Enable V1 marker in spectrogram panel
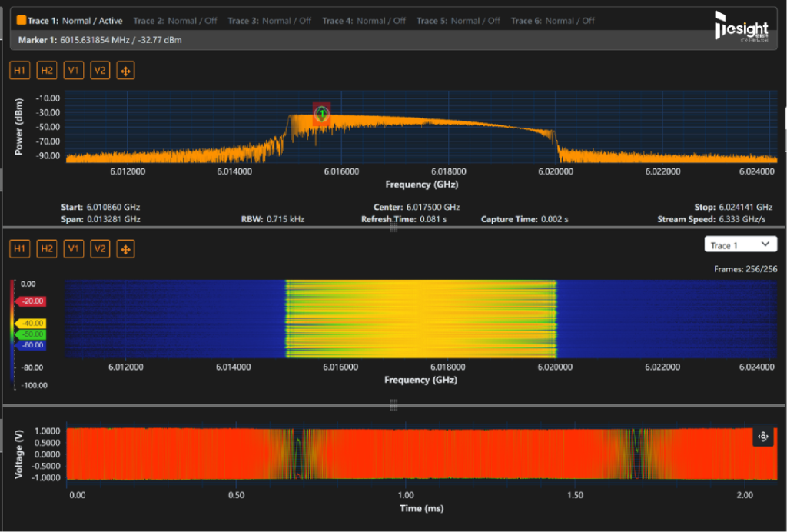Image resolution: width=787 pixels, height=532 pixels. tap(73, 249)
